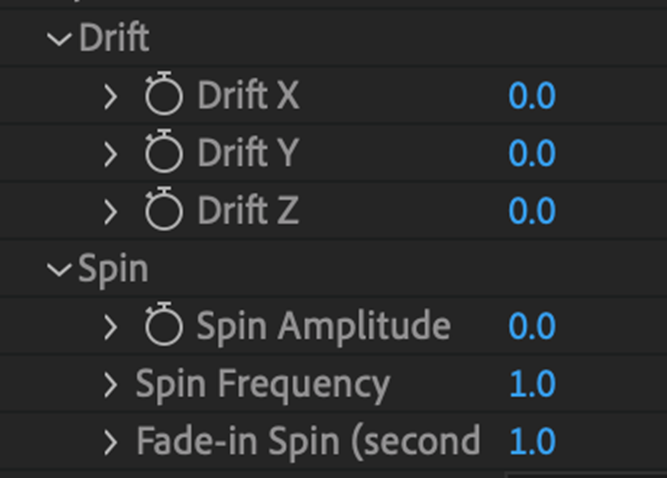
Task: Toggle the Drift Z stopwatch keyframe icon
Action: pos(165,211)
